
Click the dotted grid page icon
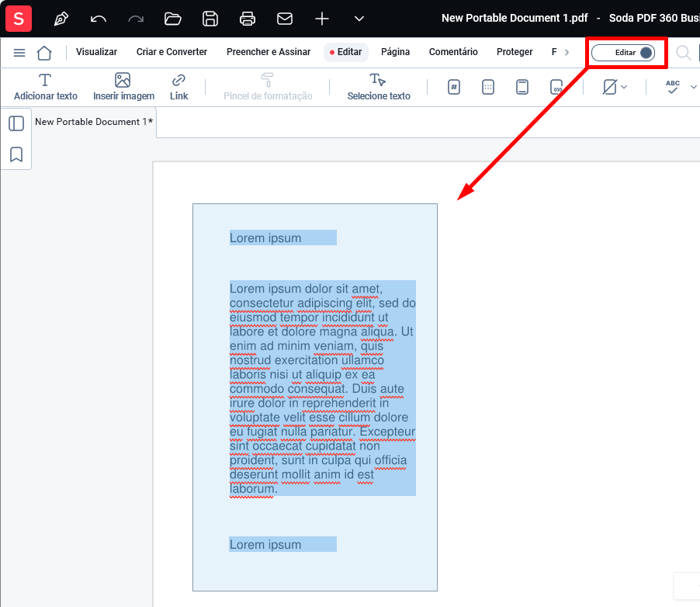tap(488, 87)
